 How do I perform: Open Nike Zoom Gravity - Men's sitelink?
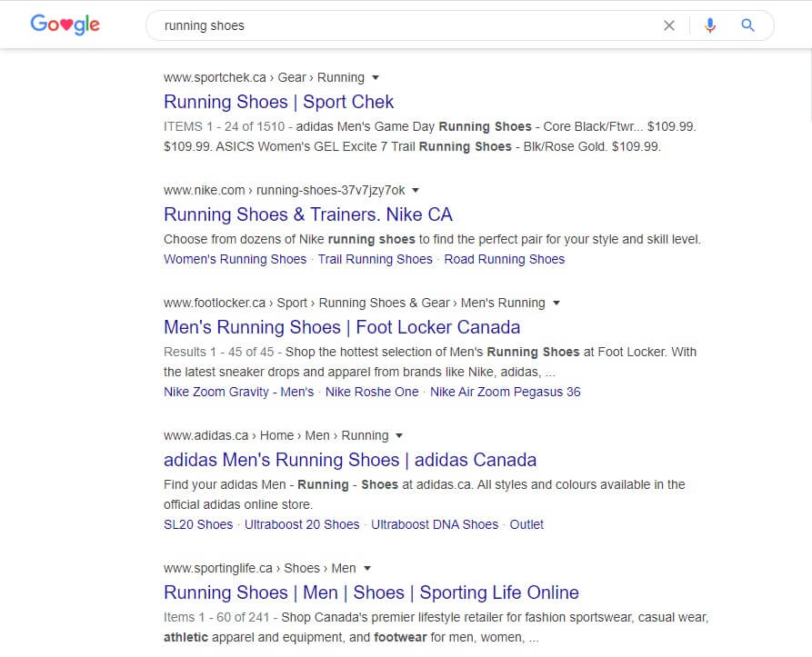[x=239, y=393]
